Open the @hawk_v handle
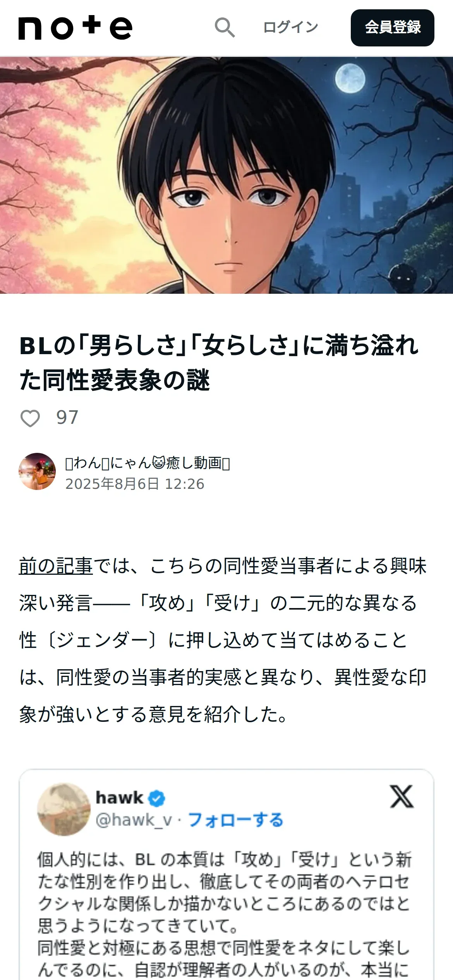453x980 pixels. pyautogui.click(x=134, y=820)
